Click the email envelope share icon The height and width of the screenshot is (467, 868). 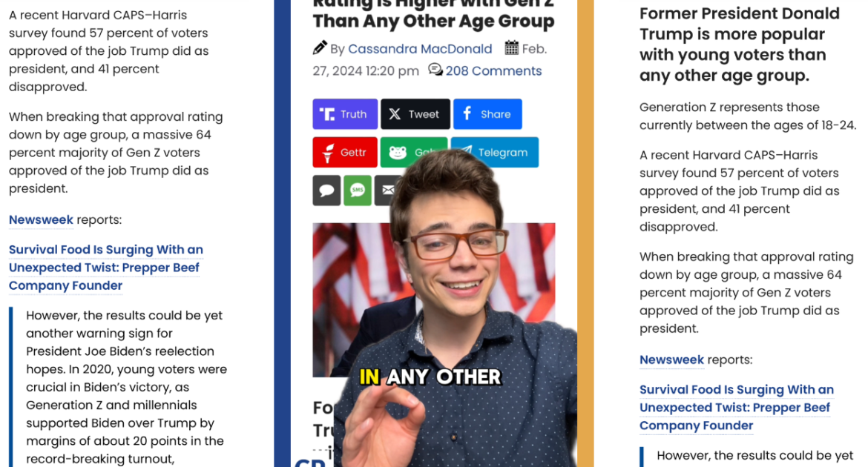coord(387,191)
